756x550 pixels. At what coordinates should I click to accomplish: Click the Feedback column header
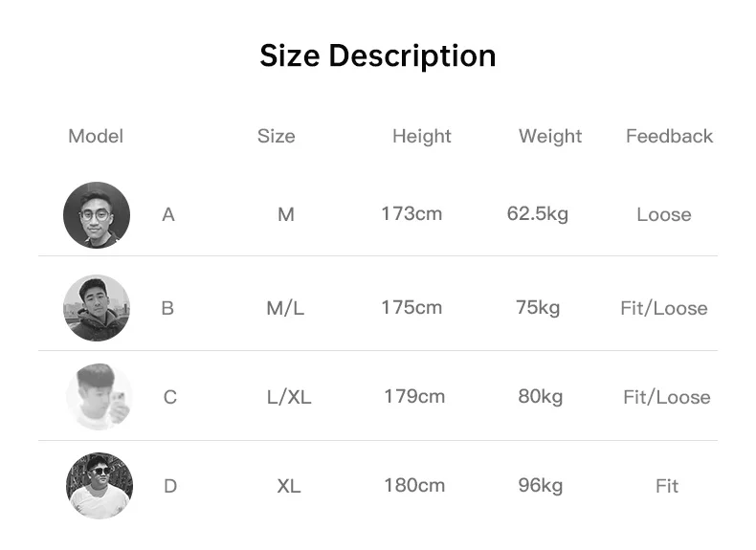[670, 137]
